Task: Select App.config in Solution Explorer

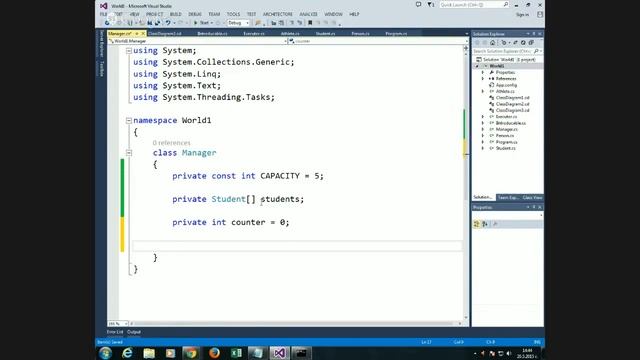Action: [506, 85]
